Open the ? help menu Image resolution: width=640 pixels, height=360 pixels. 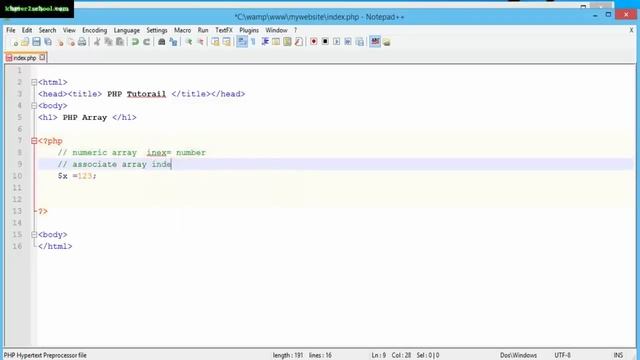295,30
